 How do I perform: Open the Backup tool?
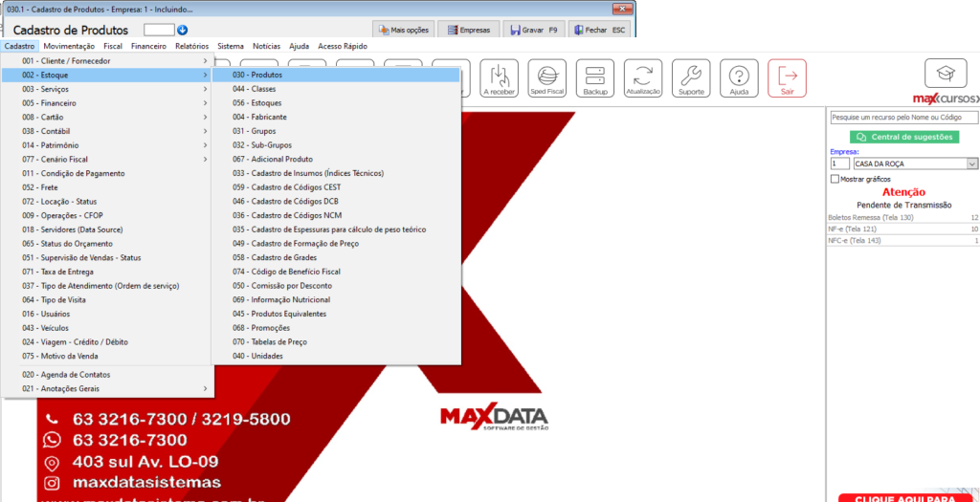coord(595,78)
